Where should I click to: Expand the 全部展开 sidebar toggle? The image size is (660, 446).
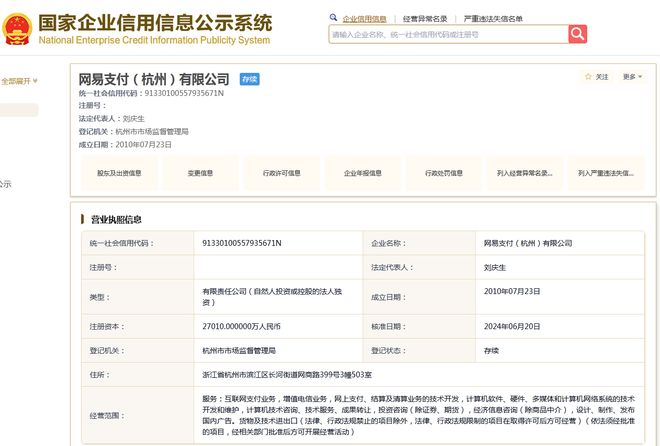(x=19, y=81)
